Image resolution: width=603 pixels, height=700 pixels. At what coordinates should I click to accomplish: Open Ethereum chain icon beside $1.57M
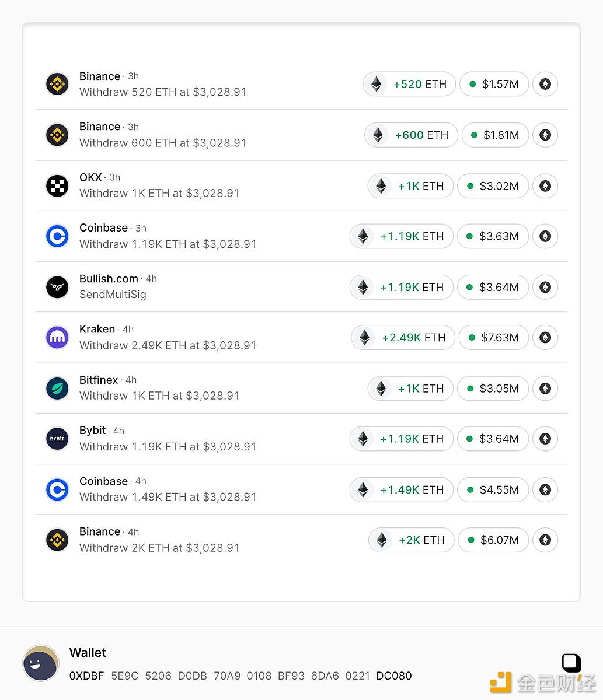545,84
